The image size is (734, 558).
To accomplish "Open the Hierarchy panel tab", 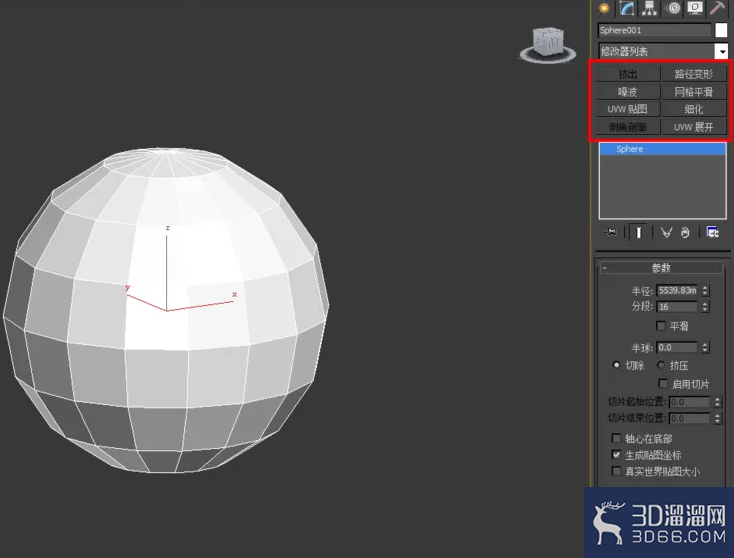I will [649, 8].
